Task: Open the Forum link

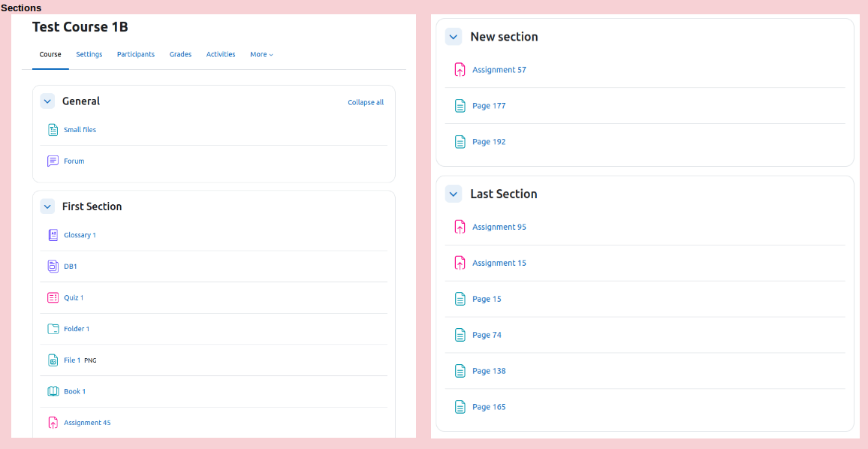Action: pyautogui.click(x=74, y=161)
